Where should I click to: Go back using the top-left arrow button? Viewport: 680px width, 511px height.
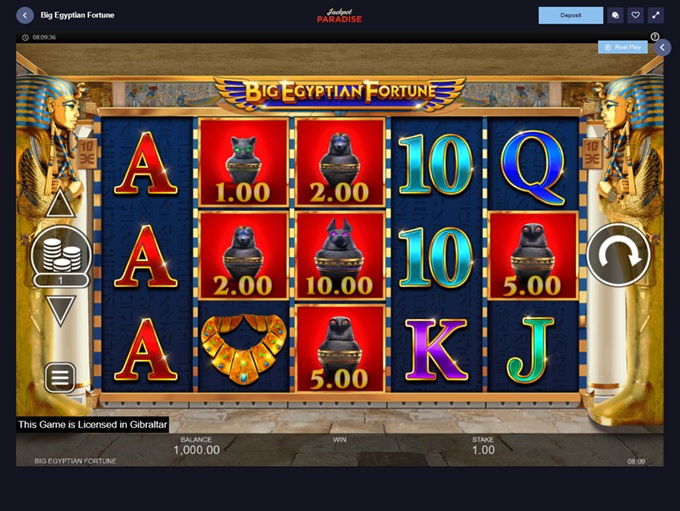point(25,15)
